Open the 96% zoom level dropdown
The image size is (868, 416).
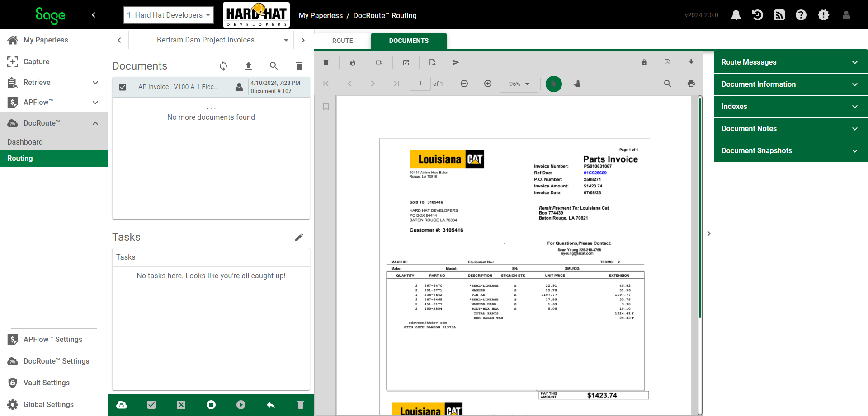[x=519, y=84]
